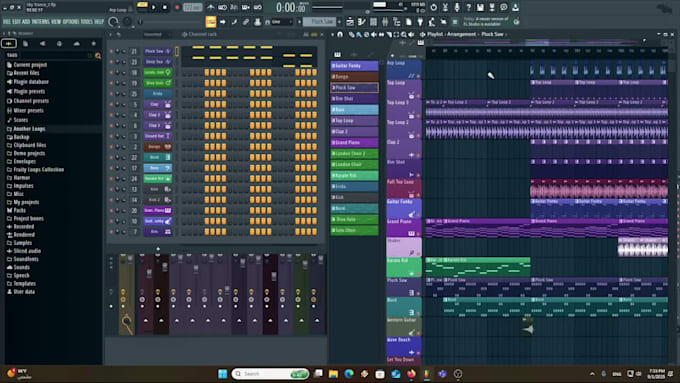Select the Plock Saw channel button
Image resolution: width=680 pixels, height=383 pixels.
click(158, 51)
